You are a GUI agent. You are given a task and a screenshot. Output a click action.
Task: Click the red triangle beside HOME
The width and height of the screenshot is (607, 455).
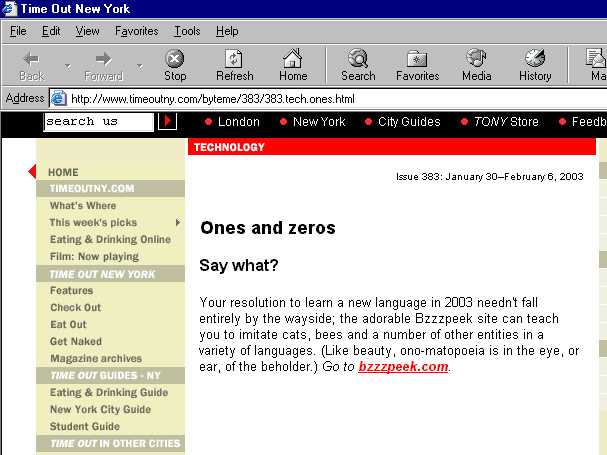point(32,172)
